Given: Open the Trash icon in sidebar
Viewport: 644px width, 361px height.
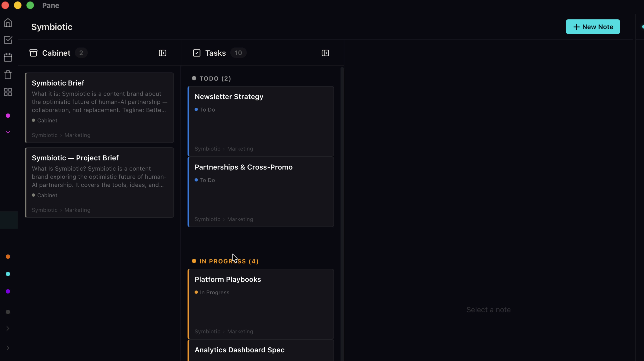Looking at the screenshot, I should (x=8, y=75).
